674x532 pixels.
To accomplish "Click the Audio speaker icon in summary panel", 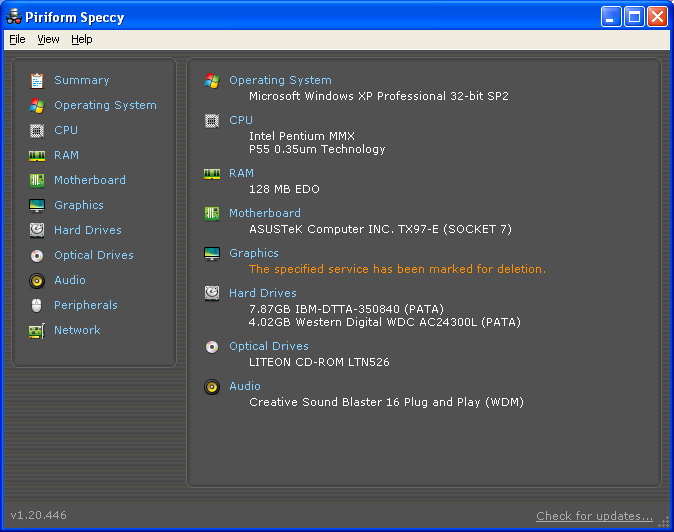I will click(x=212, y=387).
